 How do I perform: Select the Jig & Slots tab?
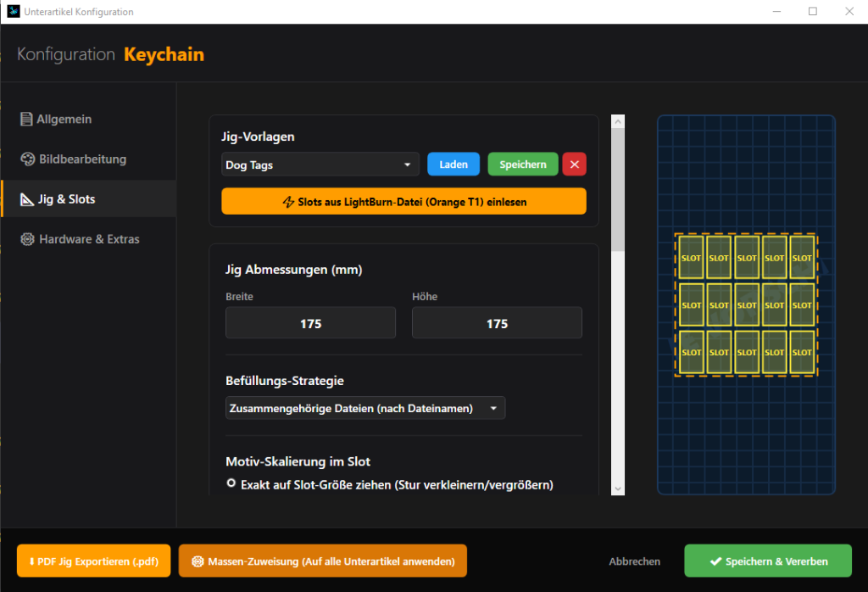pyautogui.click(x=88, y=198)
